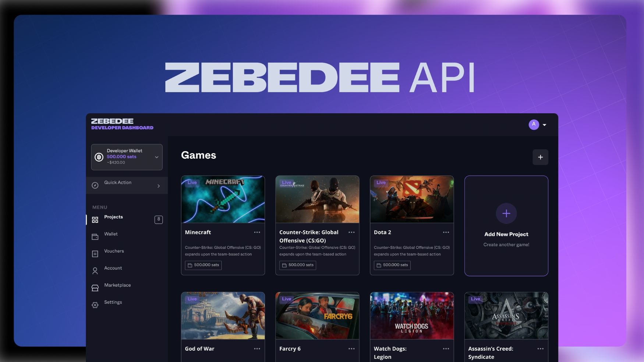Viewport: 644px width, 362px height.
Task: Select the Projects grid icon in sidebar
Action: point(95,219)
